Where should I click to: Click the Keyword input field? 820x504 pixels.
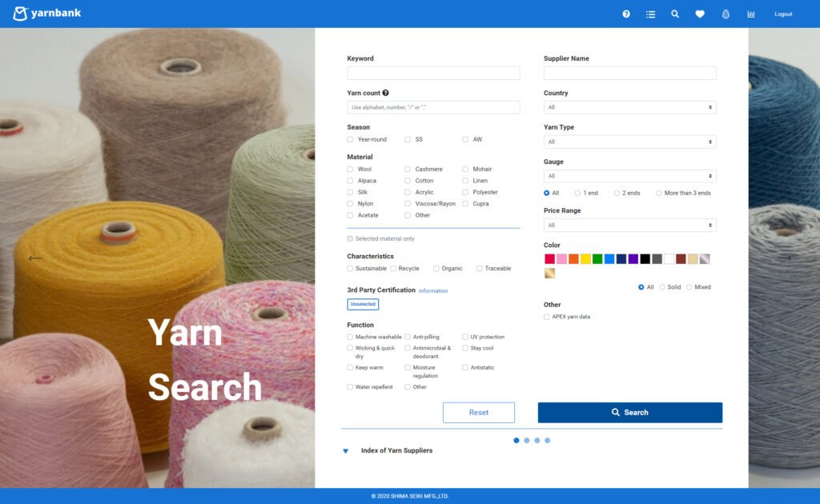tap(433, 73)
